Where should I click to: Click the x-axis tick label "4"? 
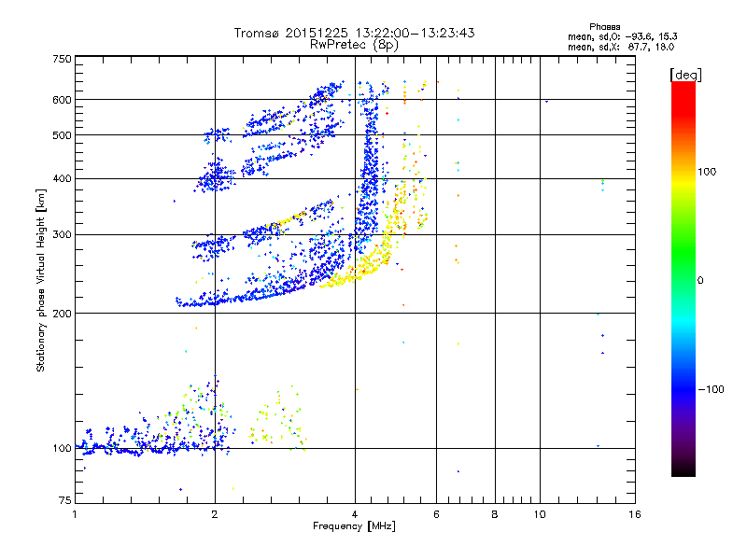(x=355, y=514)
